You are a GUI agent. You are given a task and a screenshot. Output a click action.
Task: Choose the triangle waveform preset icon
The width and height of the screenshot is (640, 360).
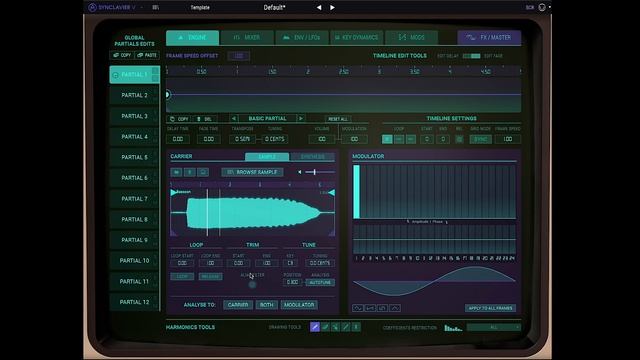[395, 308]
